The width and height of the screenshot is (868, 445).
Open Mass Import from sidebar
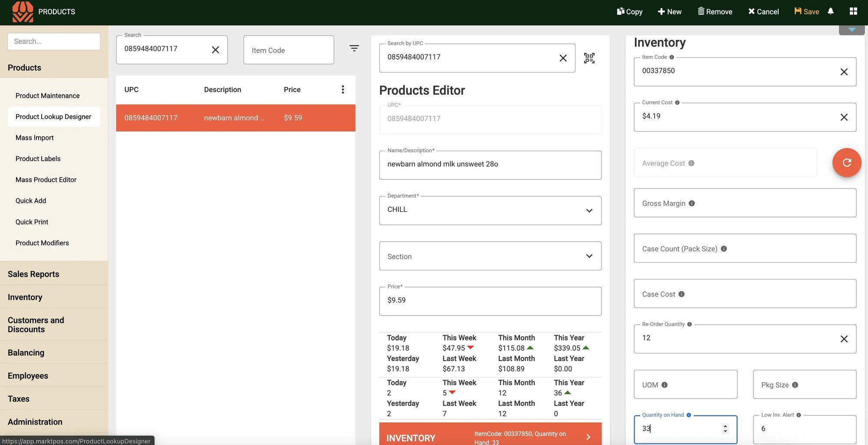pyautogui.click(x=35, y=138)
